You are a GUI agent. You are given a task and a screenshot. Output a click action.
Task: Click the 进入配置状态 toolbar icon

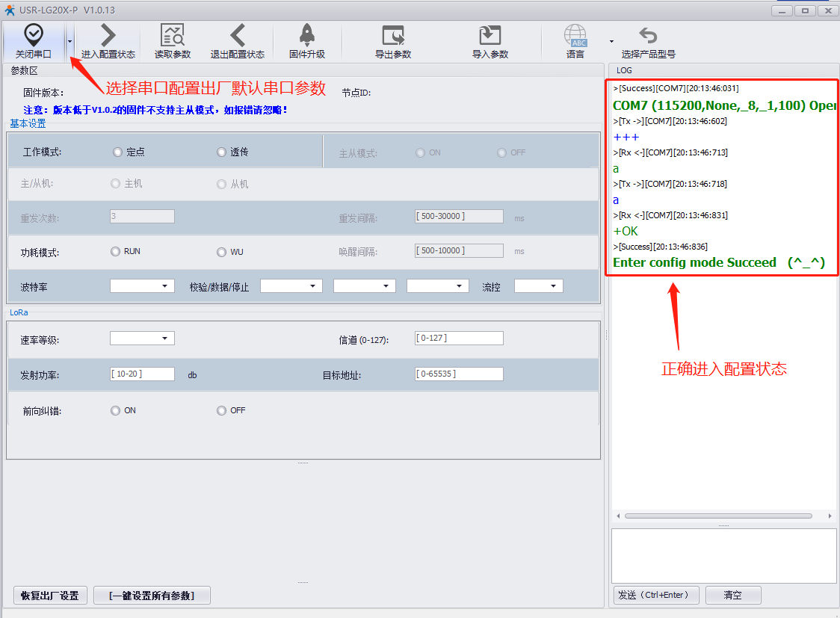pos(108,35)
